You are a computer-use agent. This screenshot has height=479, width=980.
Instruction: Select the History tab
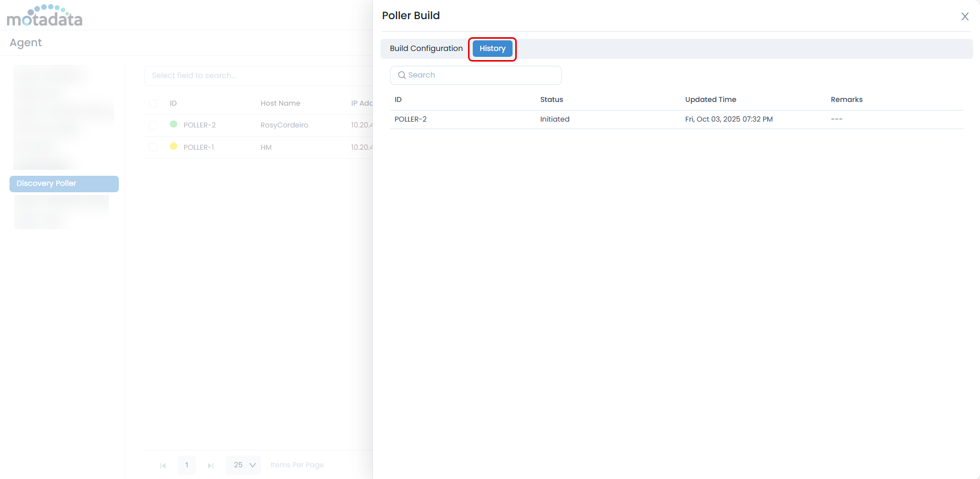tap(492, 48)
